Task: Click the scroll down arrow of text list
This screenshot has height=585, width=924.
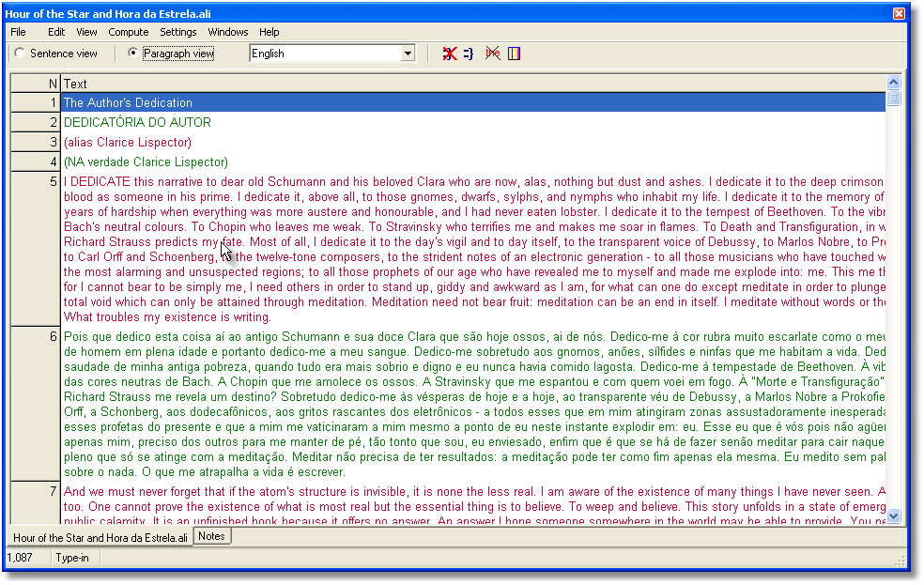Action: coord(893,516)
